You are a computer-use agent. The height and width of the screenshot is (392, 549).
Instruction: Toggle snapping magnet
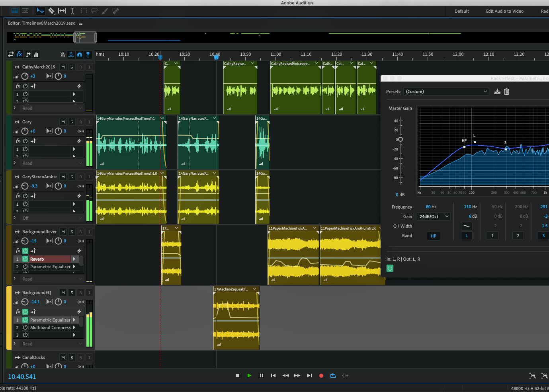80,55
